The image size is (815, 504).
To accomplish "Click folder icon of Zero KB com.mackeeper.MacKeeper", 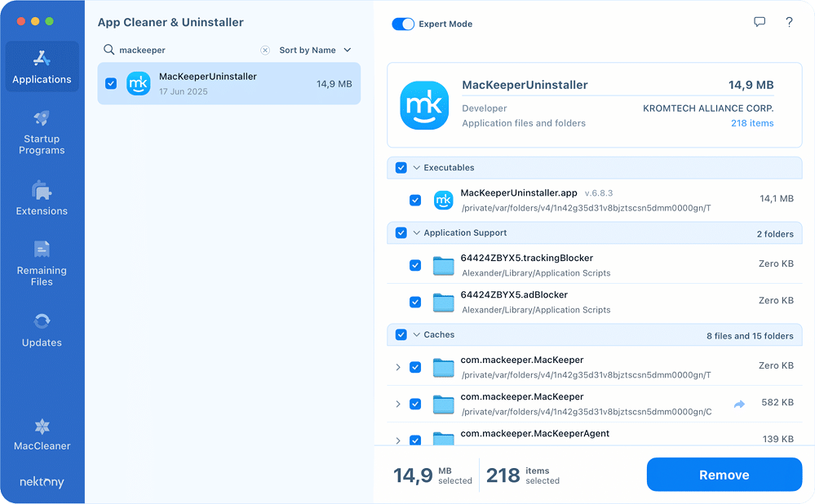I will point(443,367).
